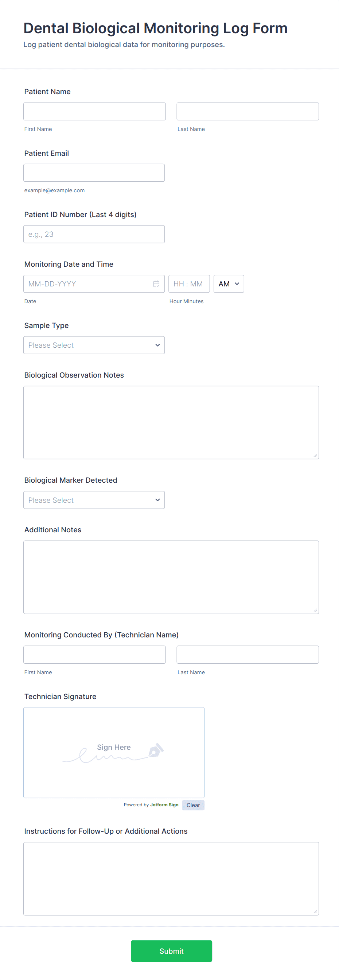Screen dimensions: 339x980
Task: Open the Jotform Sign link
Action: point(164,805)
